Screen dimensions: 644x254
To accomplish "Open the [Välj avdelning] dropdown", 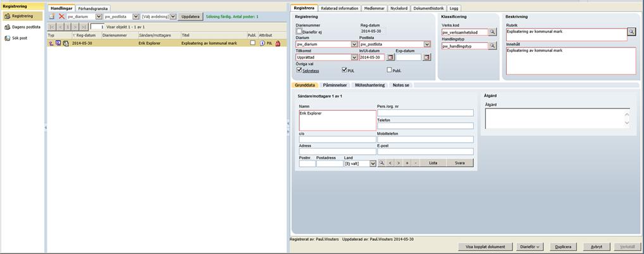I will (173, 16).
